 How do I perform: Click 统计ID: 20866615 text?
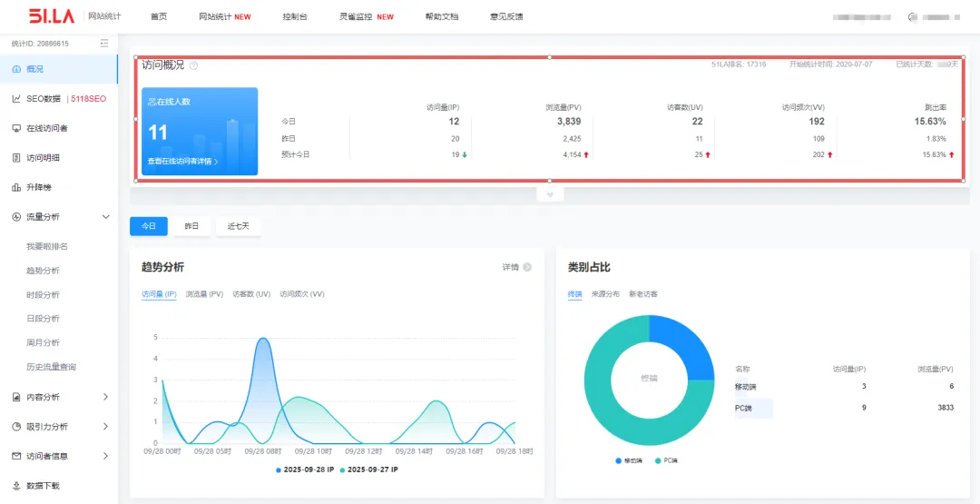click(40, 44)
